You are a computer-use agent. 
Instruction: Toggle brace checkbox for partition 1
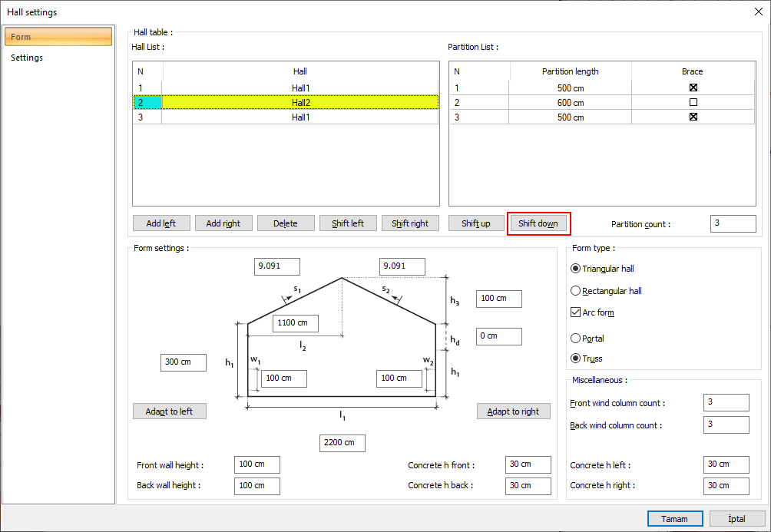pyautogui.click(x=693, y=88)
